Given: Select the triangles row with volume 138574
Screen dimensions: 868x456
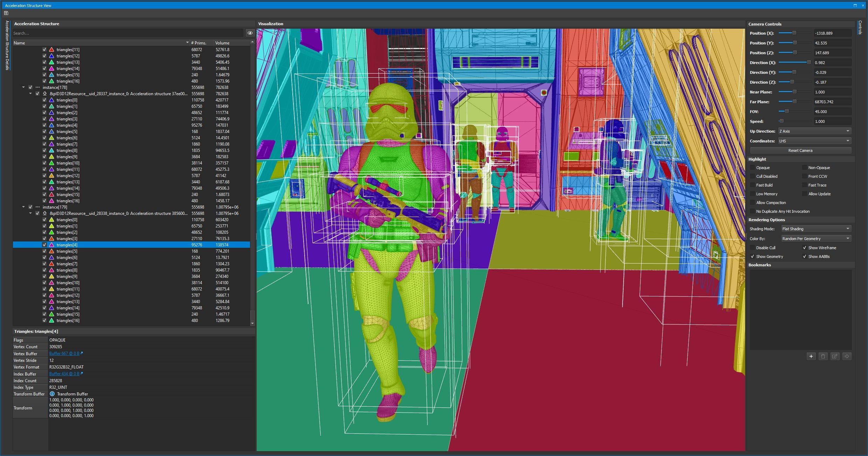Looking at the screenshot, I should coord(131,245).
